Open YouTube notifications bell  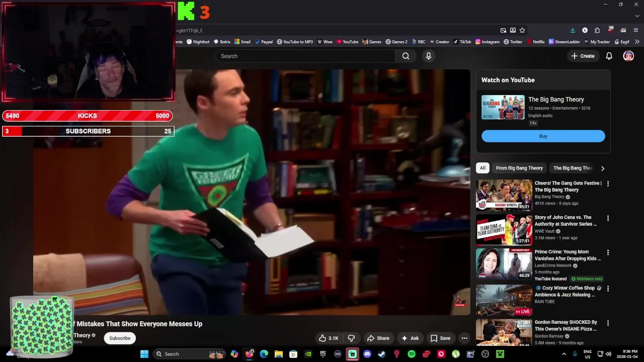coord(609,56)
